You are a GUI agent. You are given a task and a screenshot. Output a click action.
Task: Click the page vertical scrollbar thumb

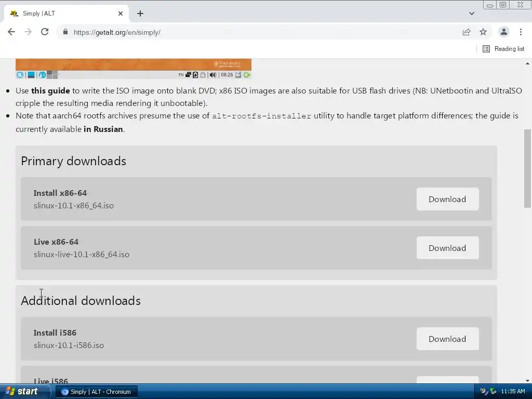click(528, 168)
